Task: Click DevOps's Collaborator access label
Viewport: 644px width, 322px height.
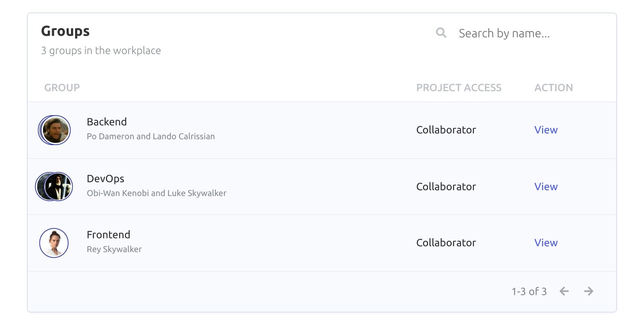Action: pyautogui.click(x=446, y=187)
